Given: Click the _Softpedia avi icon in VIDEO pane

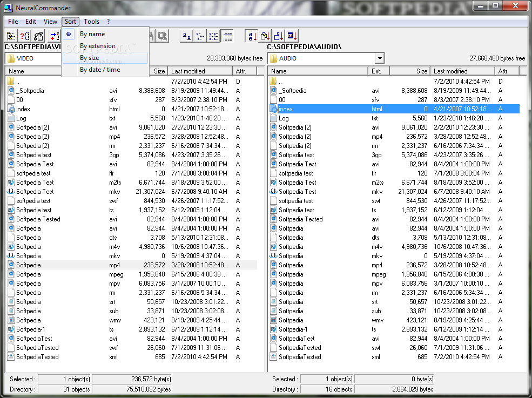Looking at the screenshot, I should click(11, 91).
